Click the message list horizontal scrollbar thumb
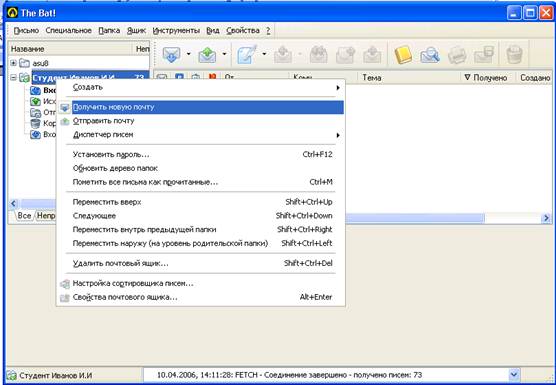Viewport: 556px width, 385px height. point(415,218)
